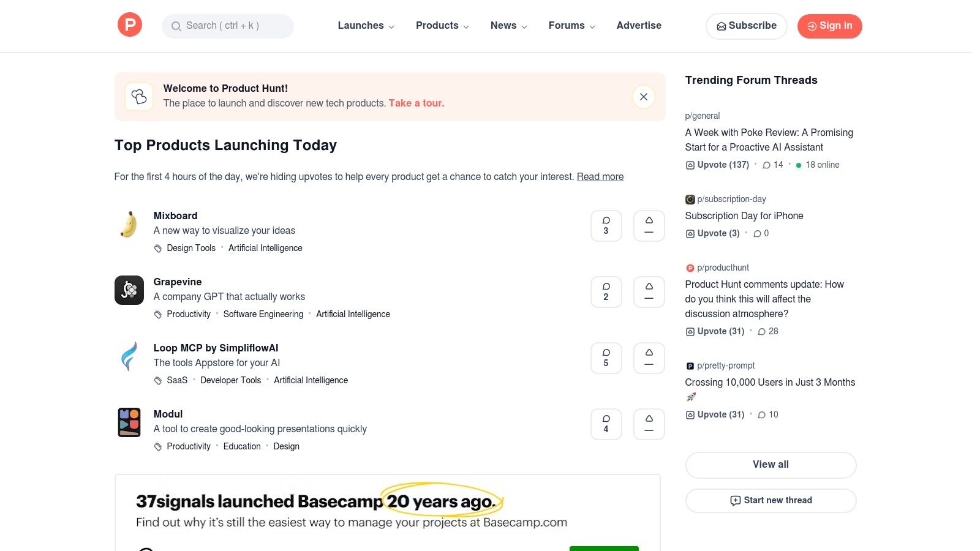Upvote the Loop MCP product
980x551 pixels.
649,358
